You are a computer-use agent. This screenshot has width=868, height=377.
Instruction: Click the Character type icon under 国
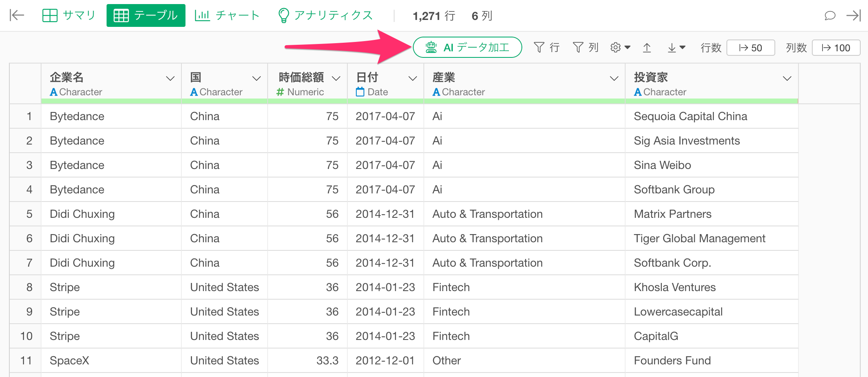click(x=194, y=92)
